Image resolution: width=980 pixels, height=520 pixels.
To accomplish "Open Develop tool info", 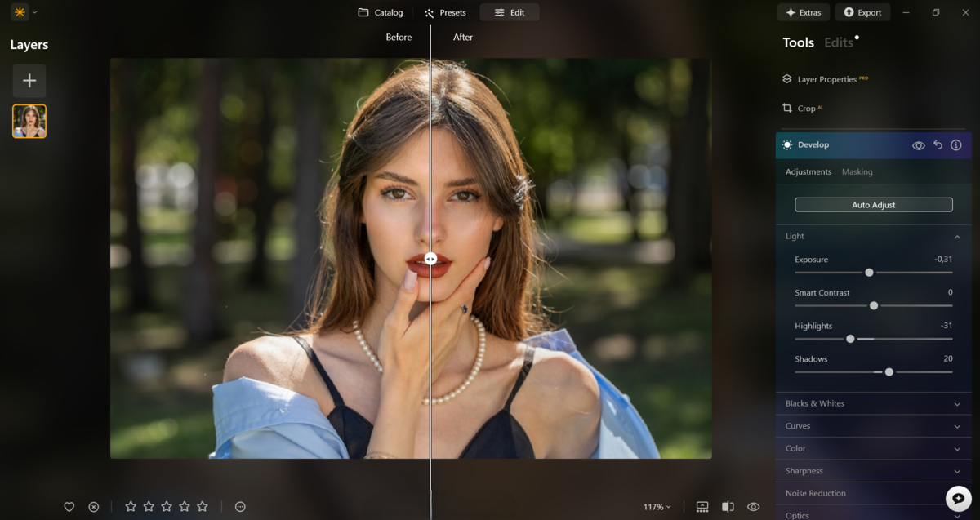I will coord(955,144).
